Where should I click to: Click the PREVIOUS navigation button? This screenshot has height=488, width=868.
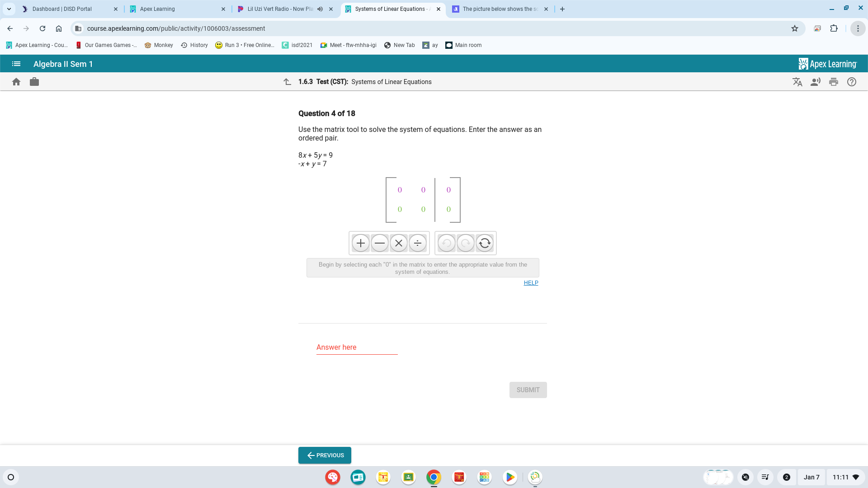[325, 455]
